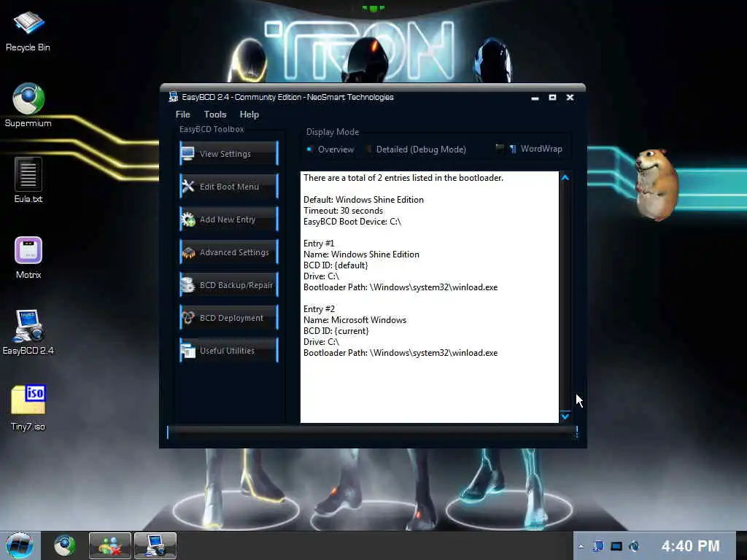Click the scroll down arrow of the text pane
Viewport: 747px width, 560px height.
click(x=565, y=416)
